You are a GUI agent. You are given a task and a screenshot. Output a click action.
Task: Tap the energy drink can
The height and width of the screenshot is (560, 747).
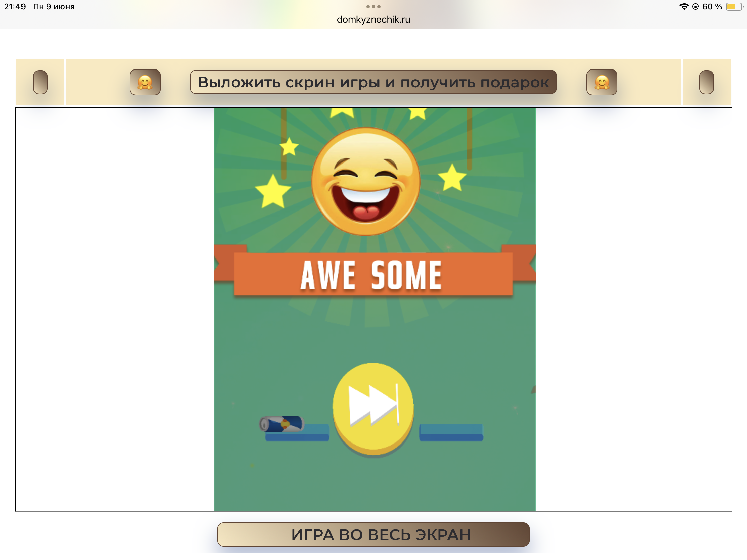point(282,424)
